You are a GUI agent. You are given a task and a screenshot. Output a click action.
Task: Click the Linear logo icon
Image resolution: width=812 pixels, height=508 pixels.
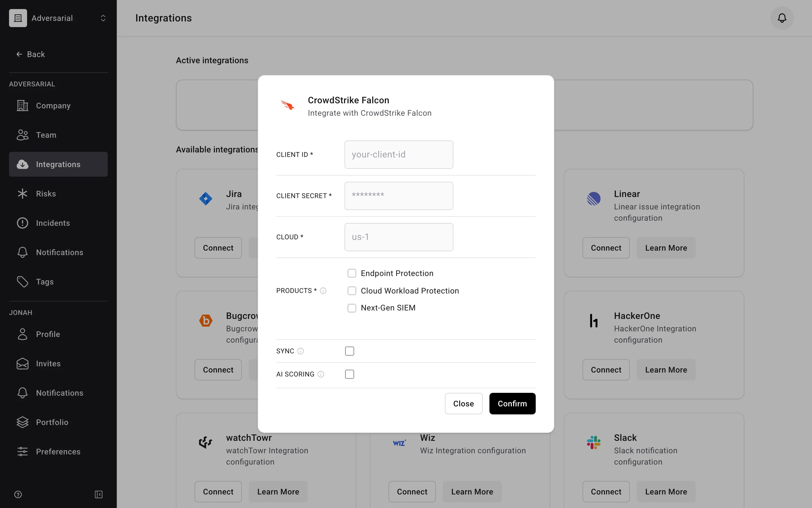(593, 199)
